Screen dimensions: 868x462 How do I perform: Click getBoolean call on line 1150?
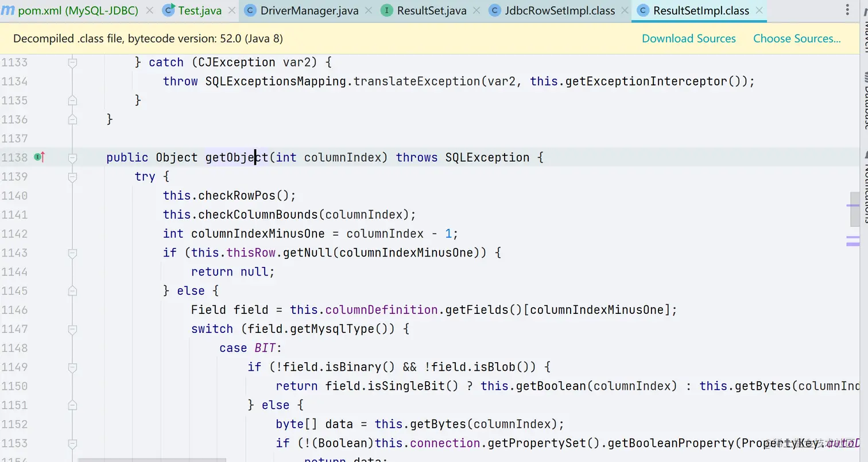tap(551, 386)
